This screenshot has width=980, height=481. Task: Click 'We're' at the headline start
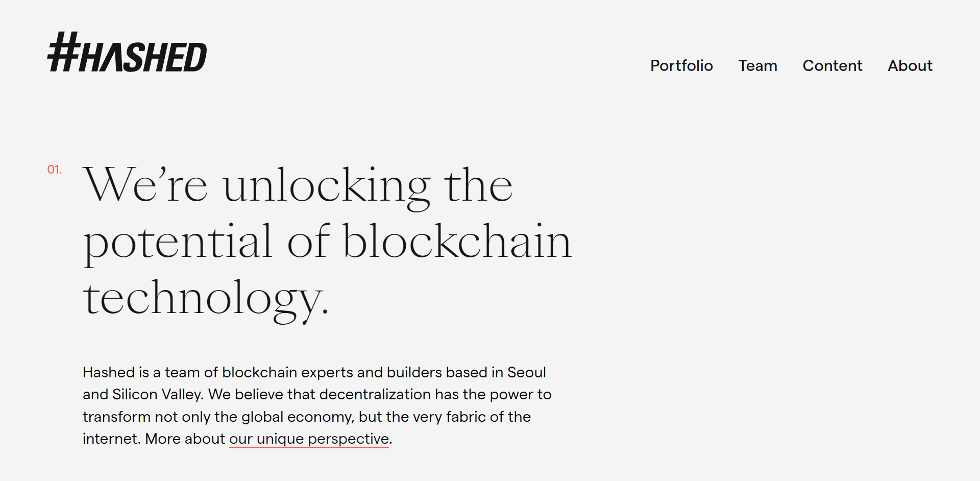pyautogui.click(x=145, y=184)
